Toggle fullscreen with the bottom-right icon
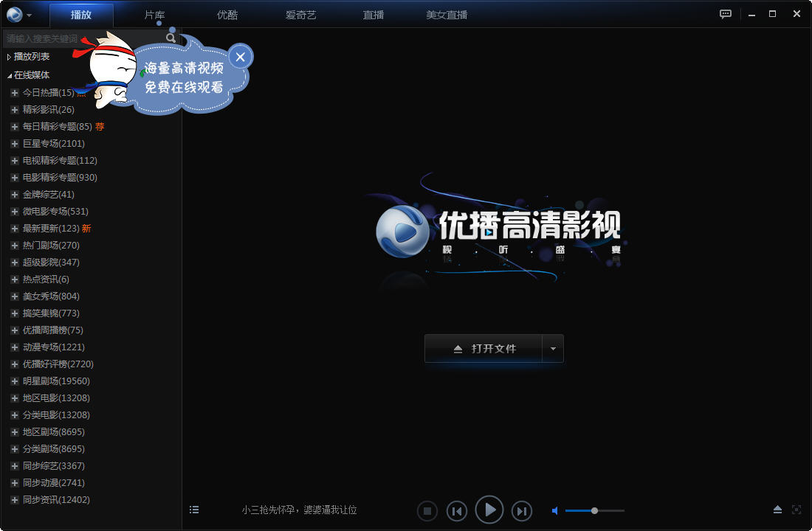The width and height of the screenshot is (812, 531). [796, 510]
